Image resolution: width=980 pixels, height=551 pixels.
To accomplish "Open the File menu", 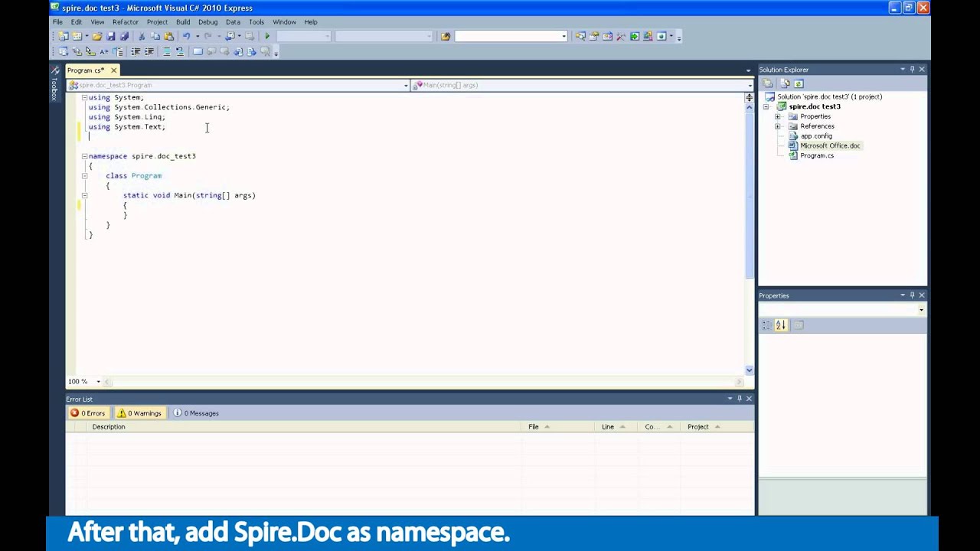I will pyautogui.click(x=57, y=21).
